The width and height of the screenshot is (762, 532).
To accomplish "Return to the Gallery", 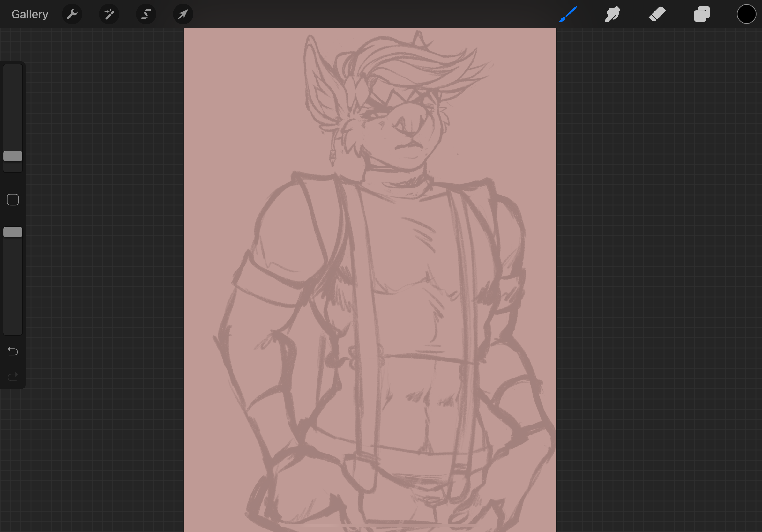I will pyautogui.click(x=30, y=14).
